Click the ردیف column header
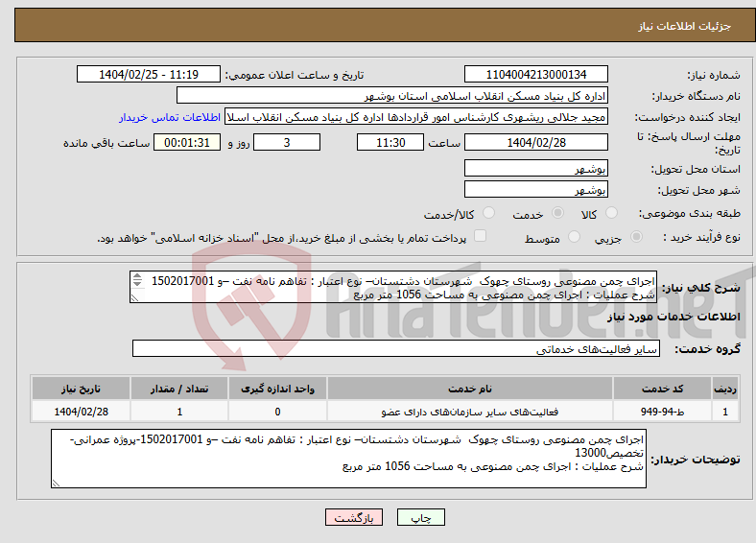The height and width of the screenshot is (543, 756). click(725, 389)
